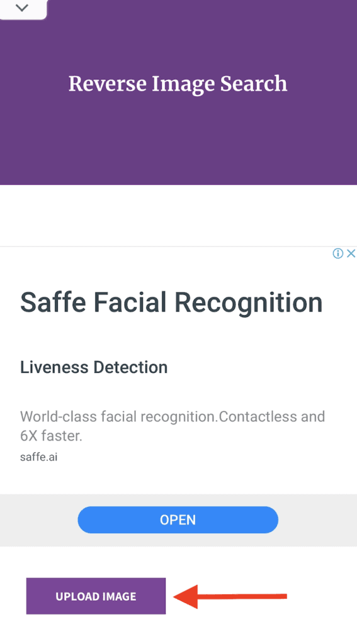Visit the saffe.ai link
Viewport: 357px width, 644px height.
pos(38,457)
